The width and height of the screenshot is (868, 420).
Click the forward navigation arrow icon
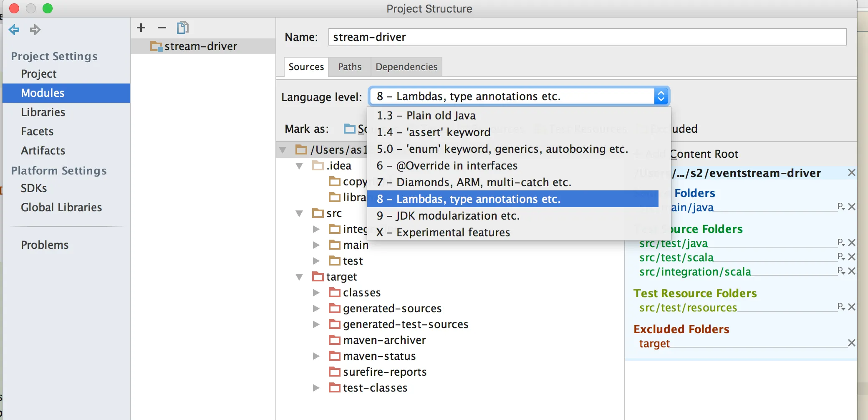(35, 30)
